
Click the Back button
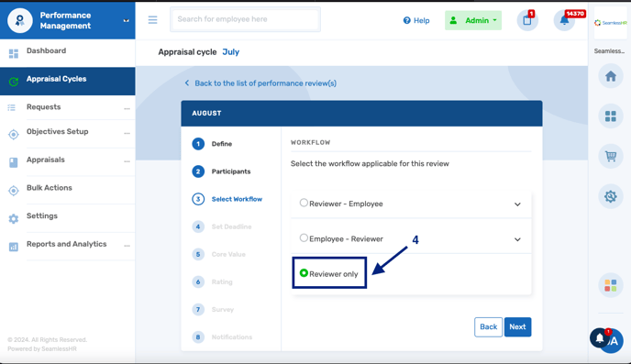pos(488,327)
